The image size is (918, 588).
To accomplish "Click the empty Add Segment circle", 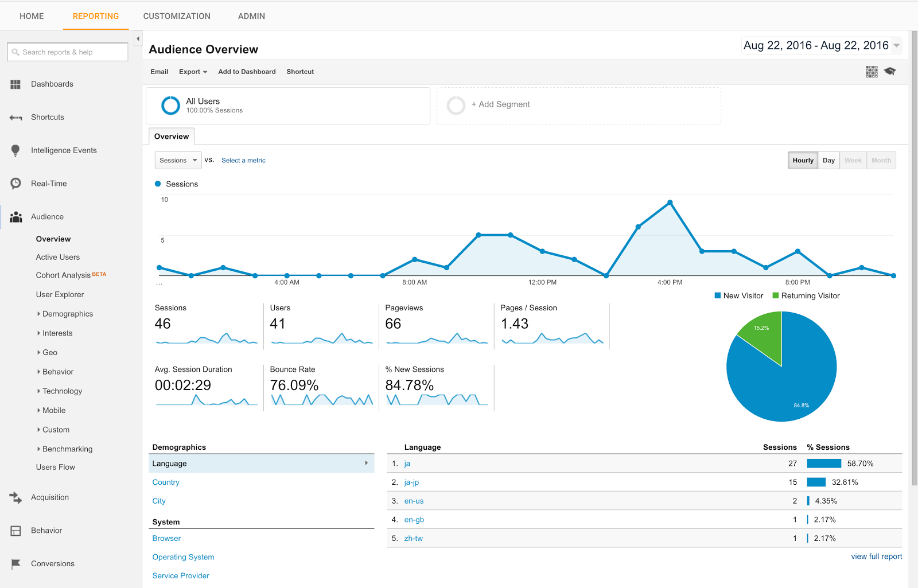I will click(x=456, y=106).
